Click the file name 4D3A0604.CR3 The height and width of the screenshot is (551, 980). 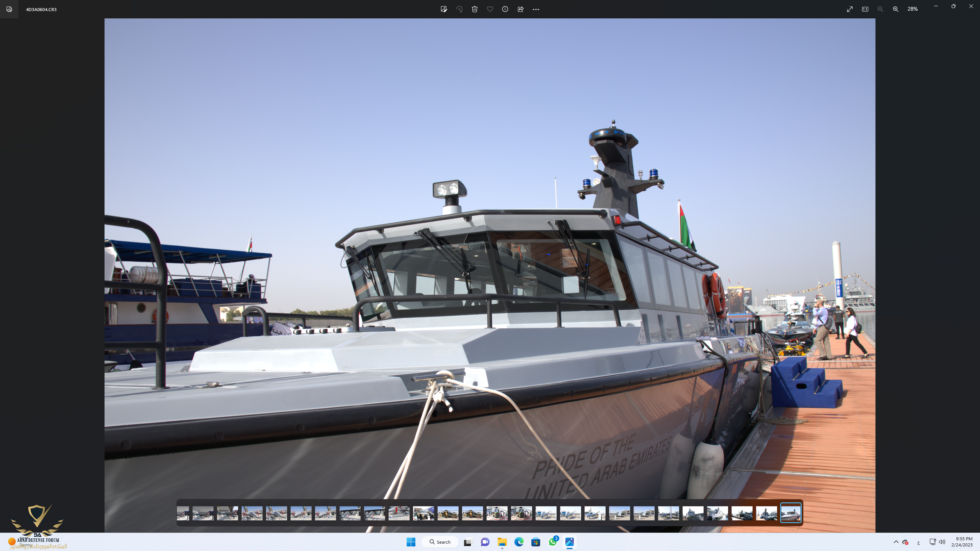pos(41,9)
